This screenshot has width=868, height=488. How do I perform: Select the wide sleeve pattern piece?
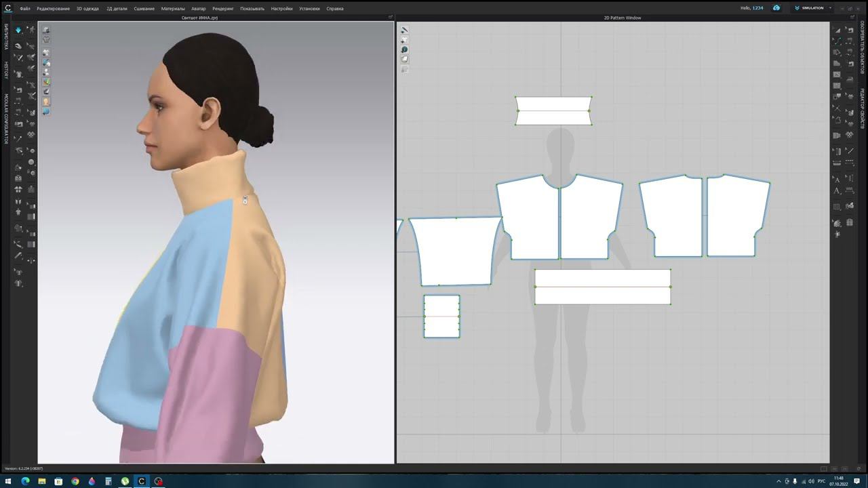coord(456,251)
